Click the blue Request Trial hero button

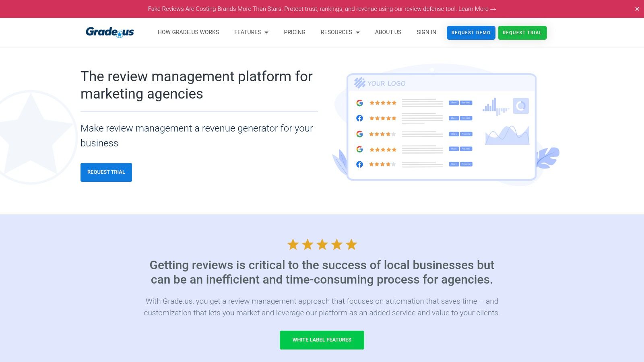tap(106, 172)
